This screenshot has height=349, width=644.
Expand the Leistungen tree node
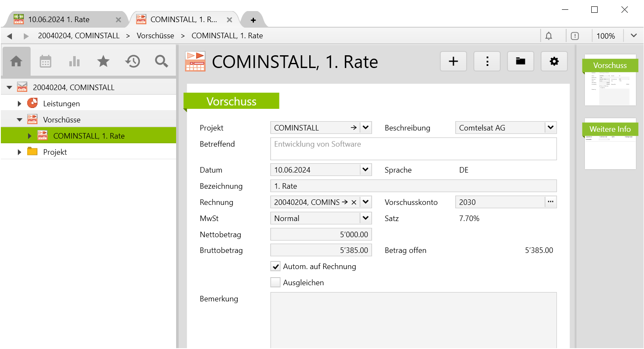coord(19,104)
